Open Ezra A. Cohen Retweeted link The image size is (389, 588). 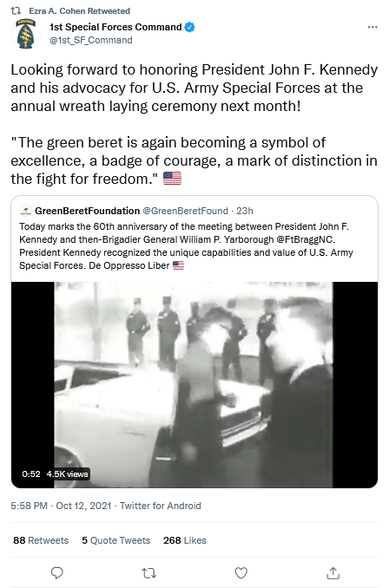79,11
